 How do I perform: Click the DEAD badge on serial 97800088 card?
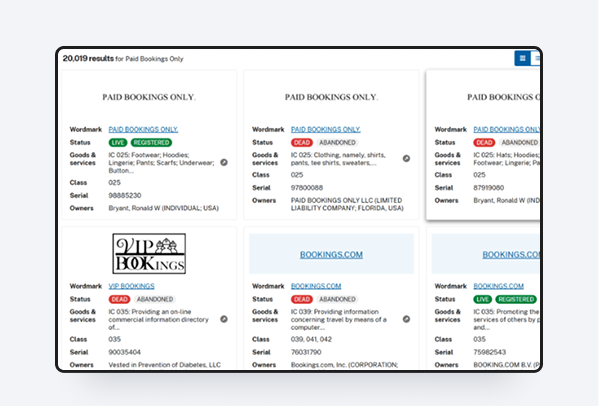click(x=302, y=142)
